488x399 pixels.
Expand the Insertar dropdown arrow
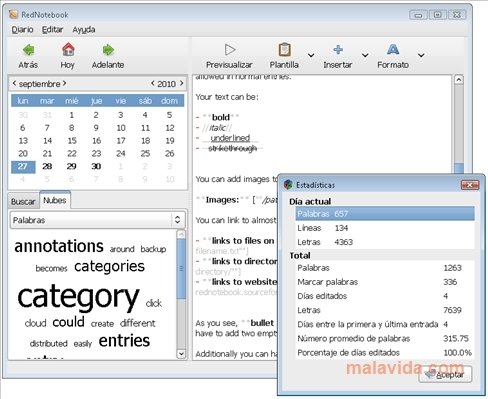pos(365,55)
